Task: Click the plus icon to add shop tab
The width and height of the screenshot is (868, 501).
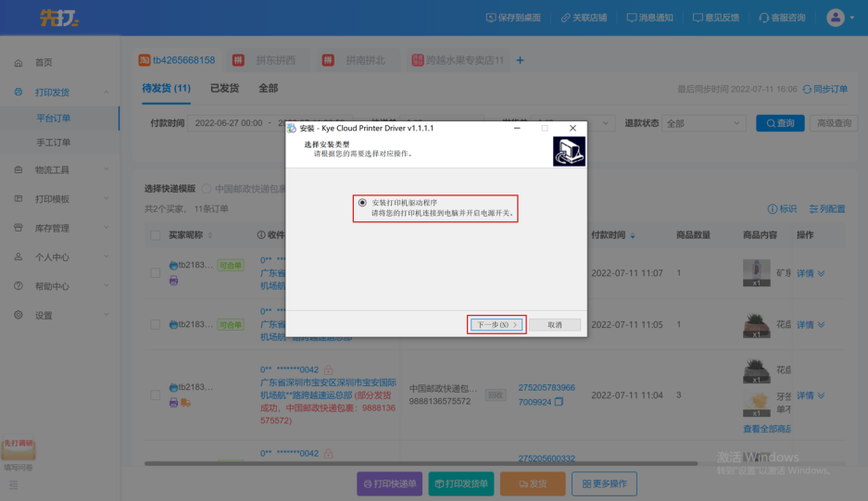Action: (x=520, y=61)
